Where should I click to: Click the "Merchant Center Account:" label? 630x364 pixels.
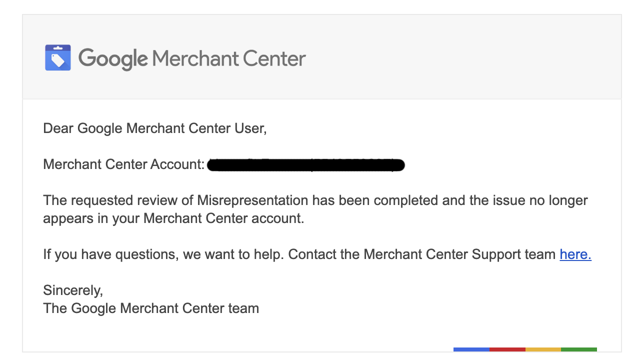point(124,164)
